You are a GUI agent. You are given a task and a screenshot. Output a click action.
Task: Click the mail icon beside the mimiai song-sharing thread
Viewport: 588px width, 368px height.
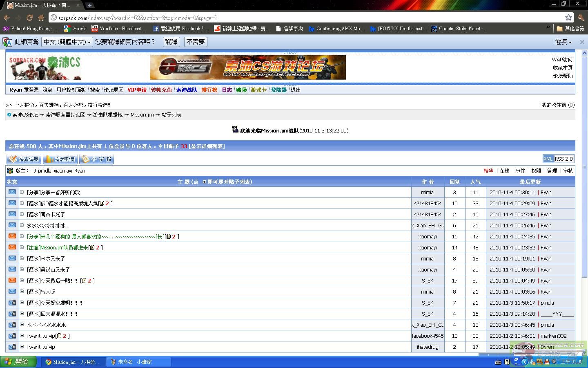click(12, 192)
